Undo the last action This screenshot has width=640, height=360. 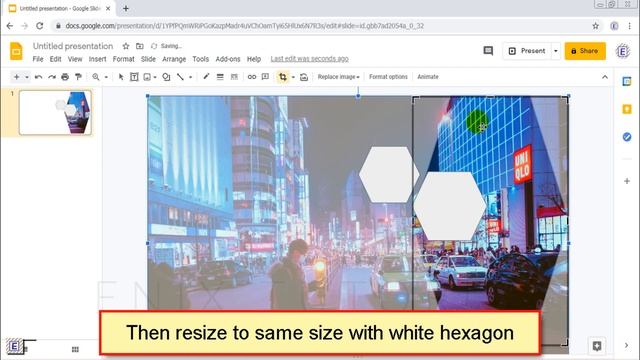(x=38, y=77)
